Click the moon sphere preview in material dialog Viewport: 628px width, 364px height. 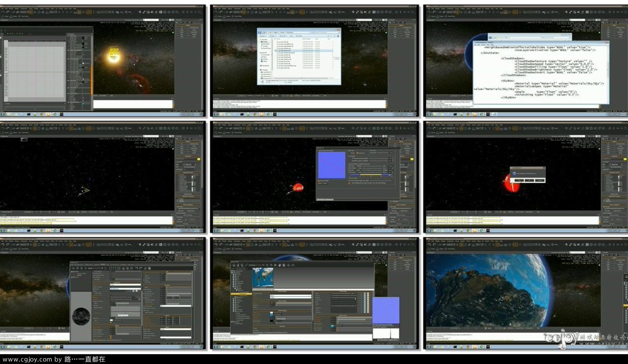pyautogui.click(x=81, y=316)
